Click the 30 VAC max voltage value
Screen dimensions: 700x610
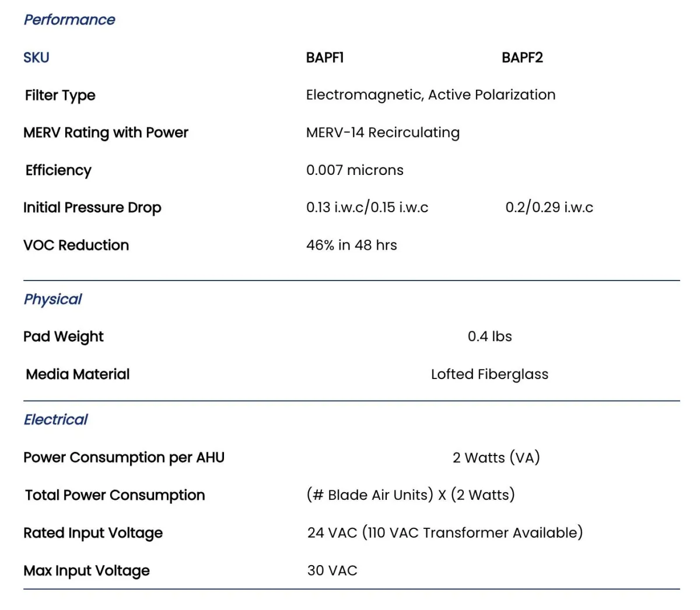pos(332,571)
